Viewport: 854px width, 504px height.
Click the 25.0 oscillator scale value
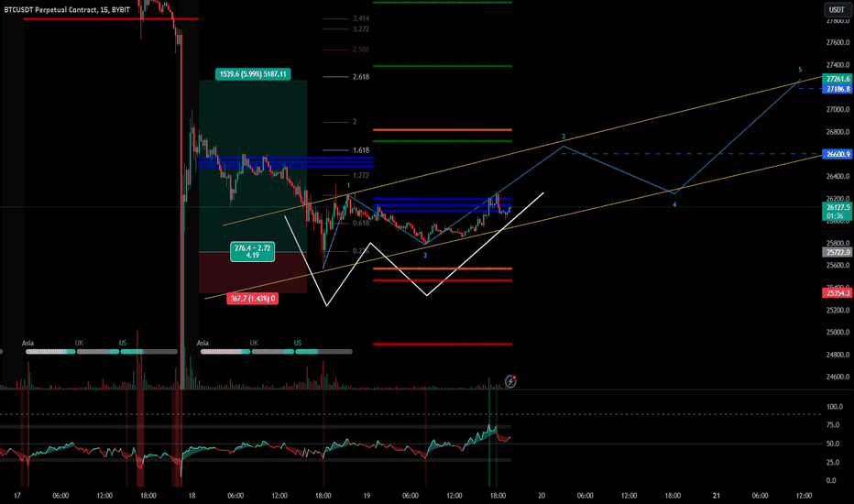[833, 463]
